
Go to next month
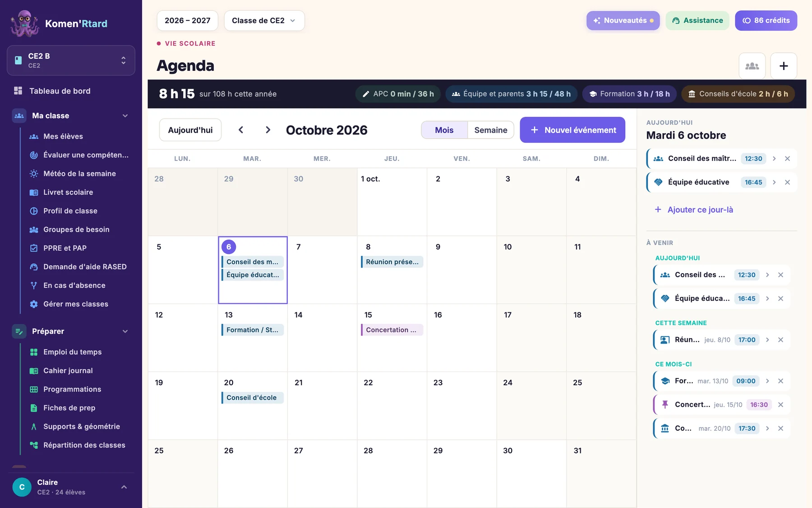268,130
